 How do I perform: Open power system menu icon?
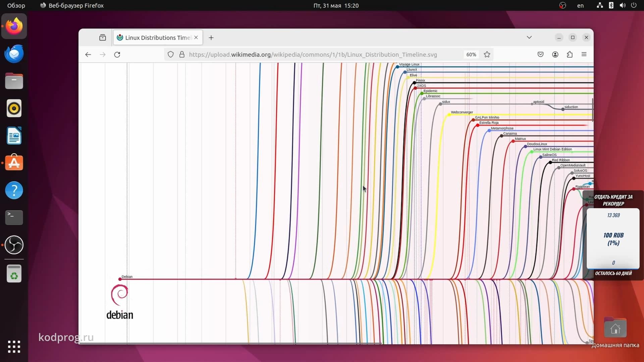coord(634,5)
